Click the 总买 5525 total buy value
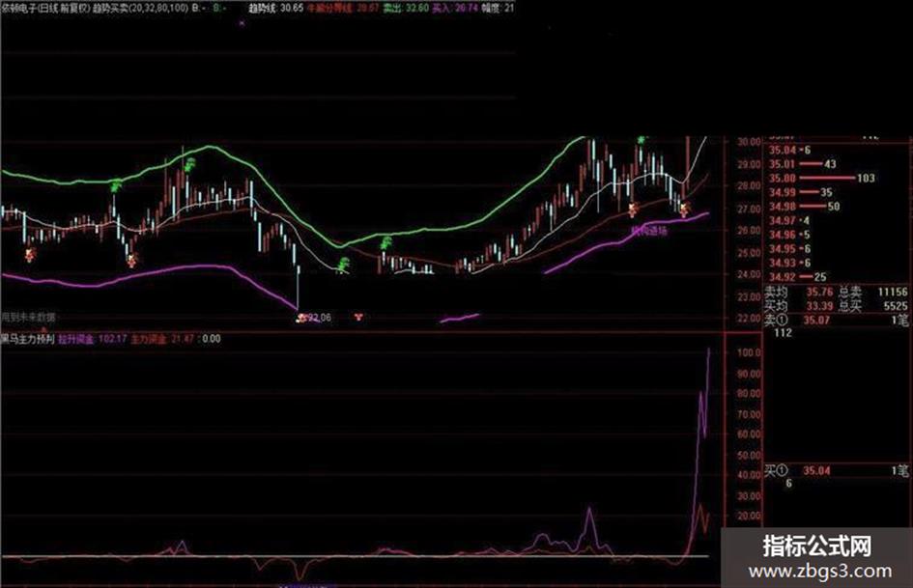The image size is (913, 588). pyautogui.click(x=873, y=306)
